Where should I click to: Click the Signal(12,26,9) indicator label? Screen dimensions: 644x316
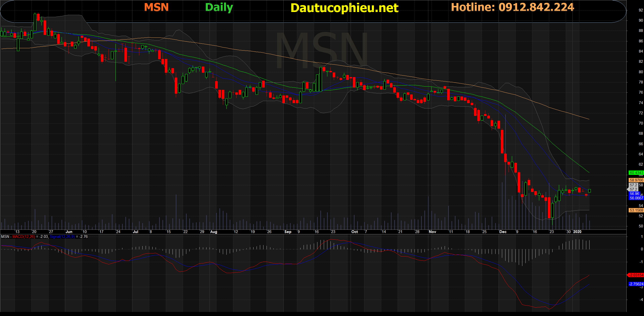pyautogui.click(x=62, y=237)
